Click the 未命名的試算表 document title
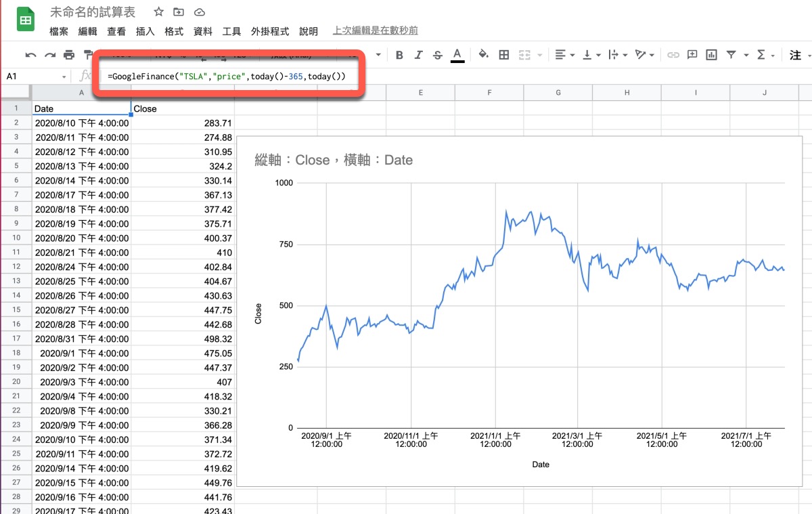Viewport: 812px width, 514px height. (93, 12)
